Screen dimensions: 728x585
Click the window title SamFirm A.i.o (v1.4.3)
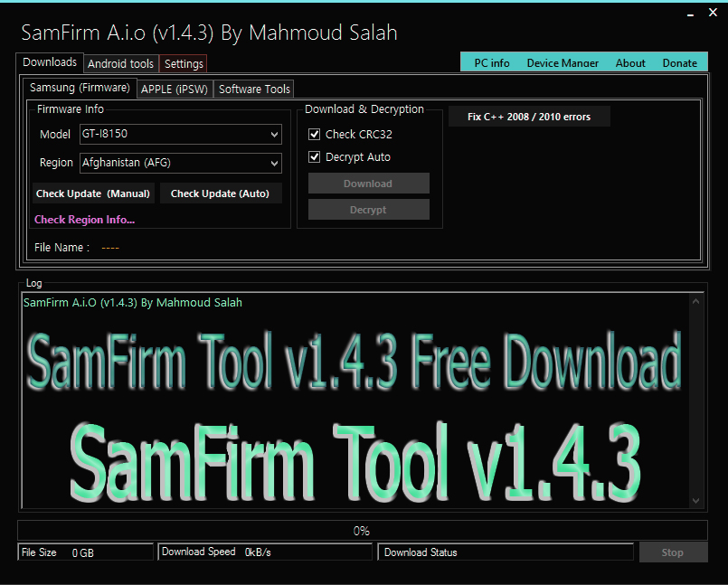[x=209, y=33]
